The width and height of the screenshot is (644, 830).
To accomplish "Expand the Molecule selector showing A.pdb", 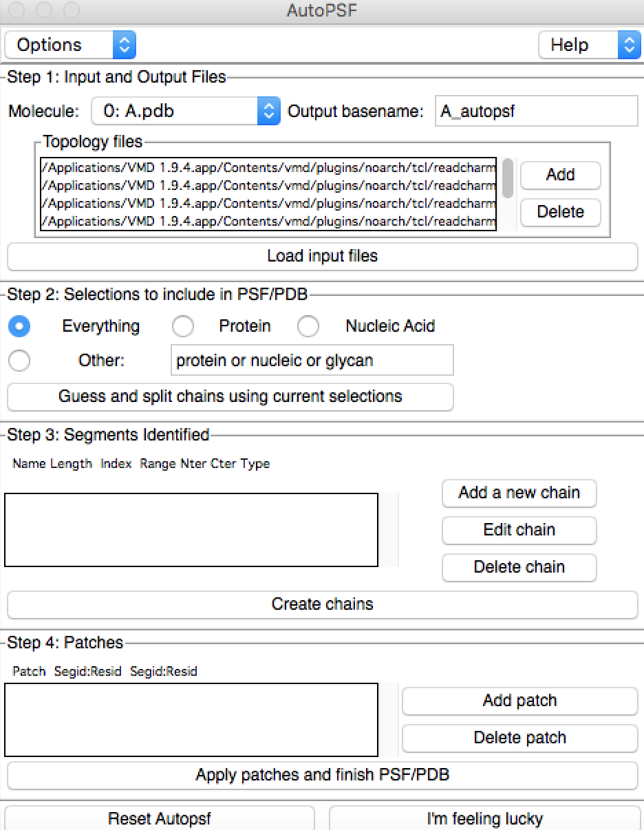I will click(x=185, y=111).
